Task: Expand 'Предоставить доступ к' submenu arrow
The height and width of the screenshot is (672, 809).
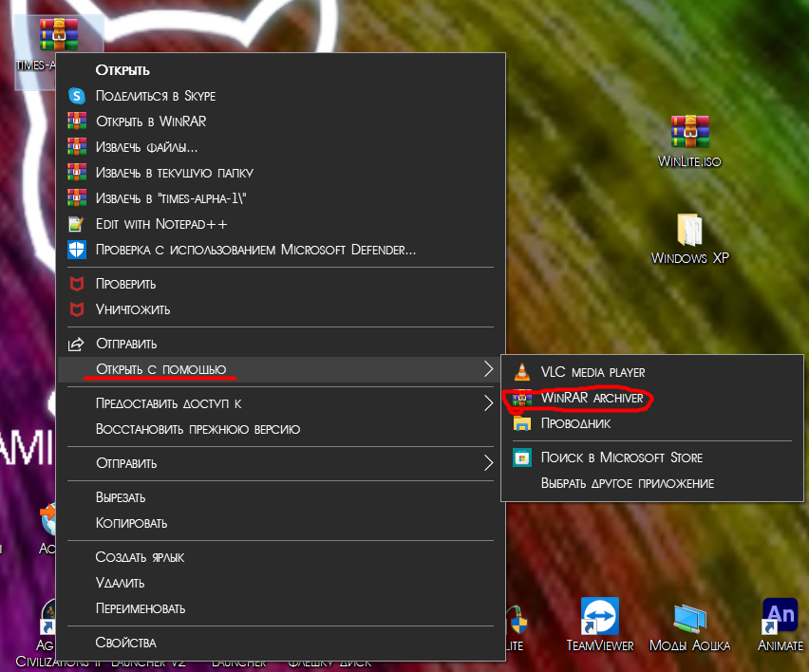Action: (488, 402)
